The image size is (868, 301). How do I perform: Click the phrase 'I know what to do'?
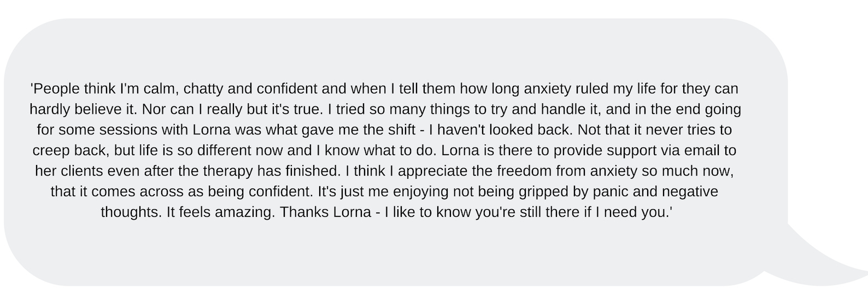[374, 150]
